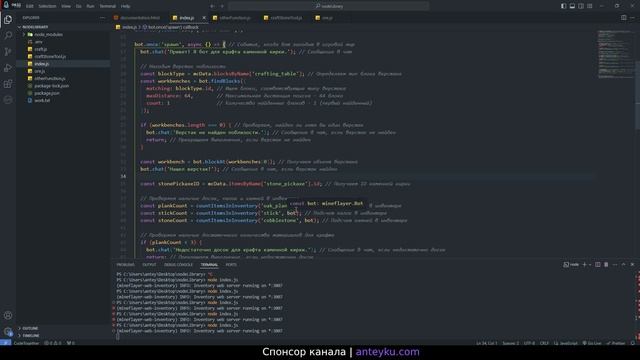Maximize the panel with the chevron-up icon
Screen dimensions: 640x360
click(x=624, y=264)
